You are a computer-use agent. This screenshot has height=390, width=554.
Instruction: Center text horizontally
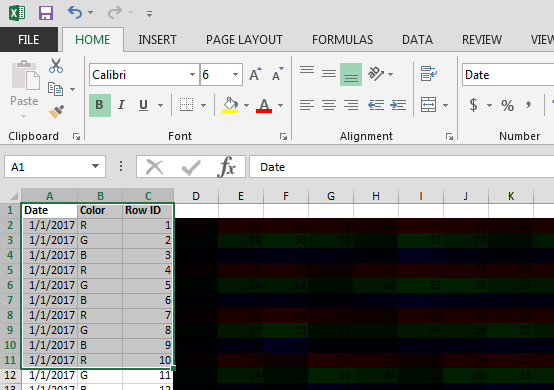(x=329, y=105)
